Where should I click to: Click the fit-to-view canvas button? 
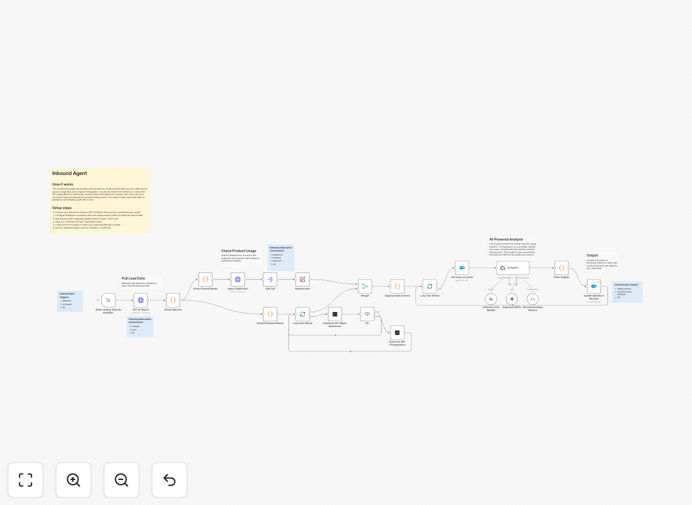coord(26,480)
